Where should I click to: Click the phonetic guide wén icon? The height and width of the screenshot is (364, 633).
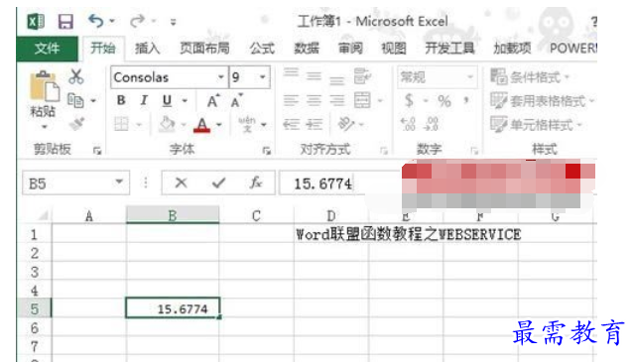247,124
